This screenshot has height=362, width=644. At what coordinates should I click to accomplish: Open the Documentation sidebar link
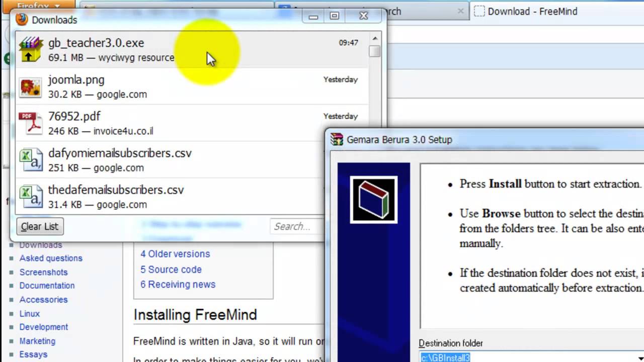coord(47,285)
